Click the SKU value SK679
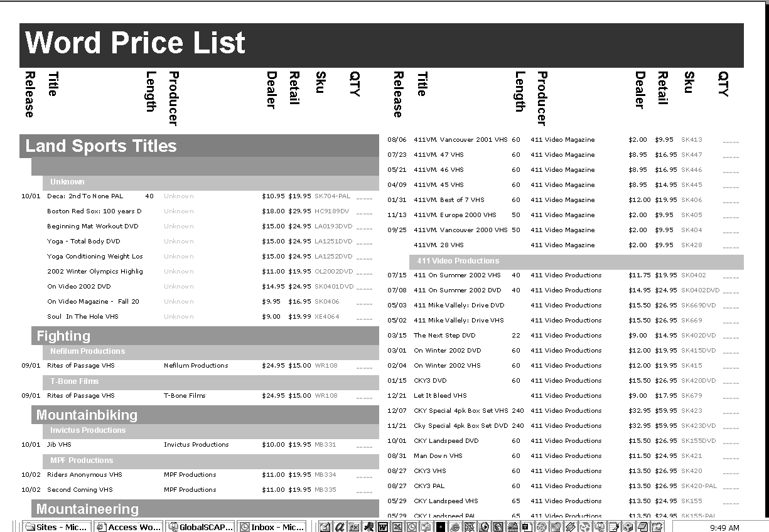The height and width of the screenshot is (532, 769). coord(692,396)
